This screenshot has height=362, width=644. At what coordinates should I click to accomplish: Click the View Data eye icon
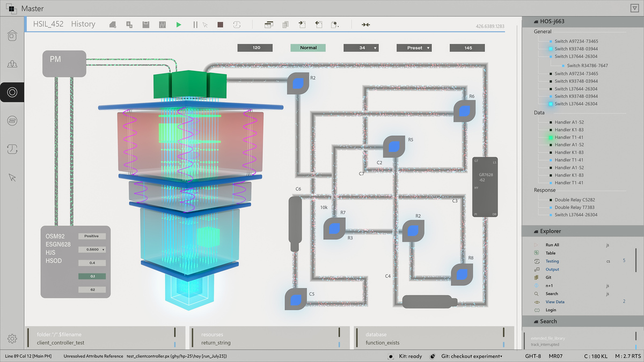click(x=536, y=302)
